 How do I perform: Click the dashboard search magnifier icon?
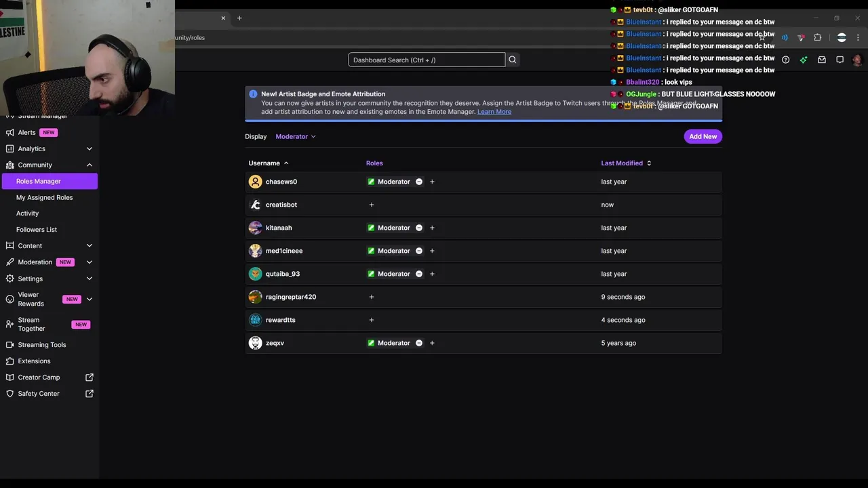513,60
